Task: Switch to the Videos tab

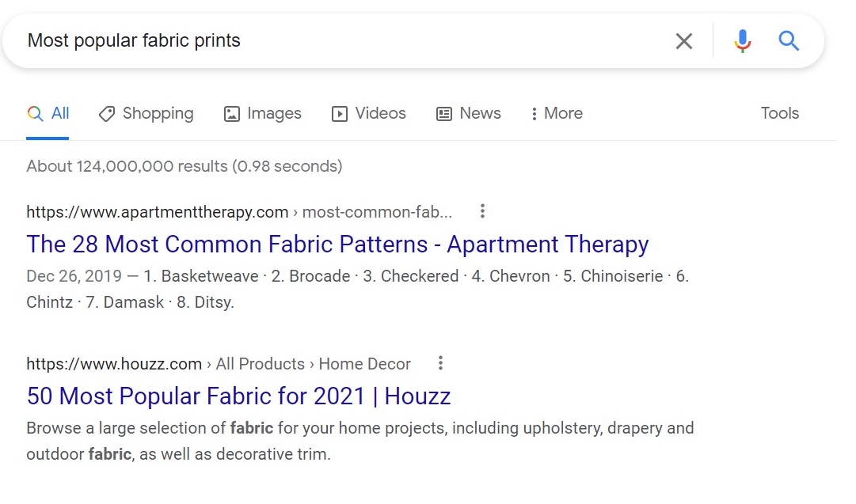Action: pos(369,113)
